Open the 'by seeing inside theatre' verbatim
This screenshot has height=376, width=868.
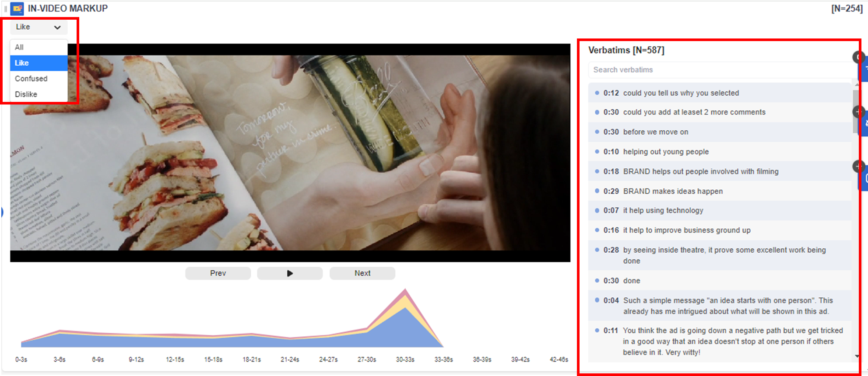point(720,255)
